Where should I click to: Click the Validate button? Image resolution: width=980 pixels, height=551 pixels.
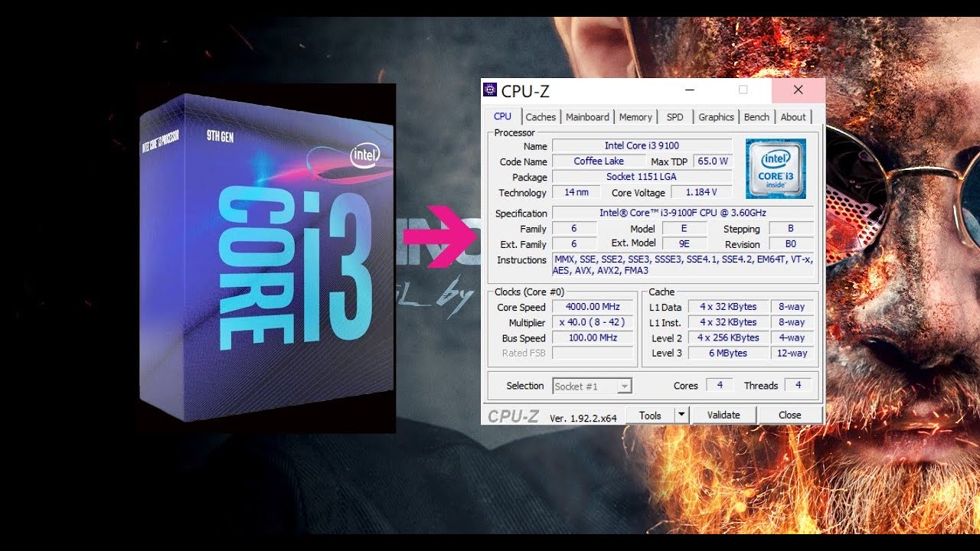724,415
